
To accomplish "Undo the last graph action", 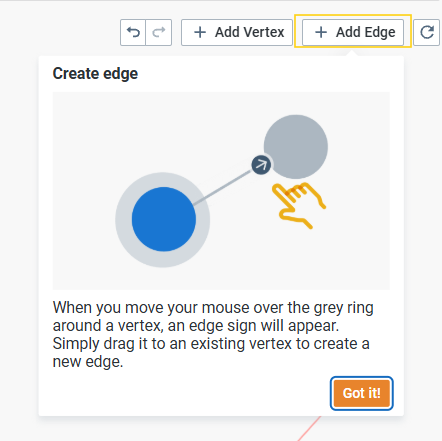I will (133, 32).
